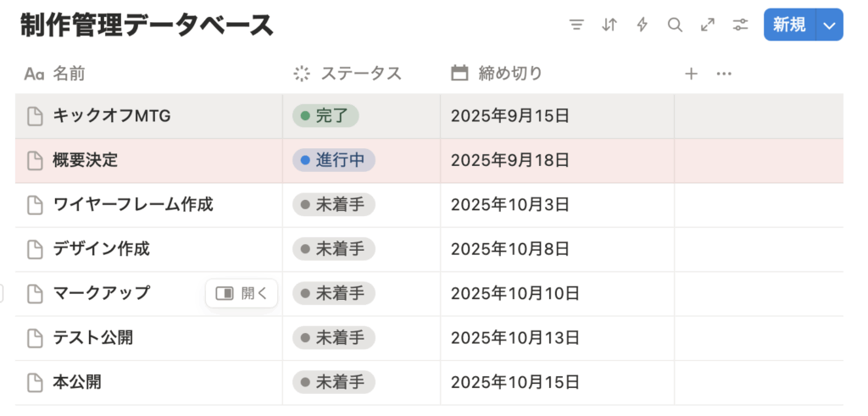Change the 進行中 status of 概要決定
The height and width of the screenshot is (416, 868).
334,160
